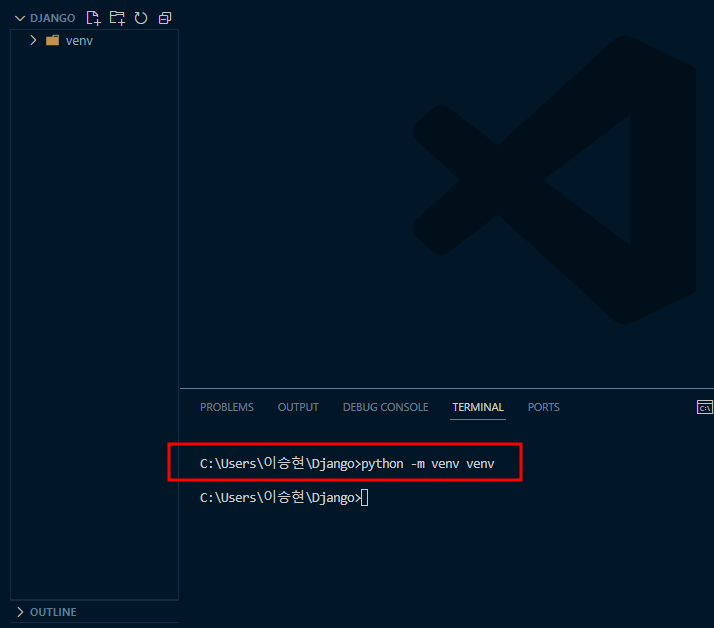Create a new folder in DJANGO explorer
Image resolution: width=714 pixels, height=628 pixels.
(117, 18)
